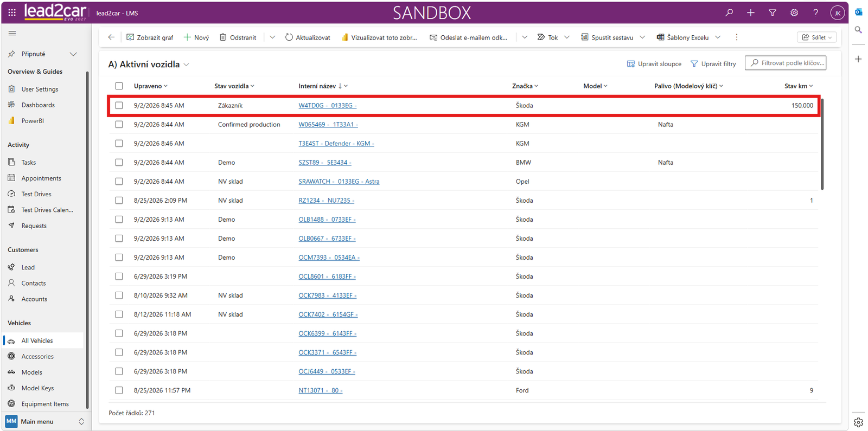Open Model column header menu
Image resolution: width=868 pixels, height=431 pixels.
click(x=595, y=86)
